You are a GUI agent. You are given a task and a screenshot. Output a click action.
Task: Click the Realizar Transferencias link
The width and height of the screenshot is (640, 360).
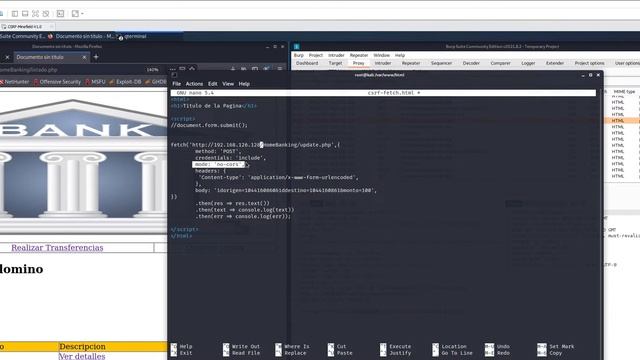coord(57,248)
